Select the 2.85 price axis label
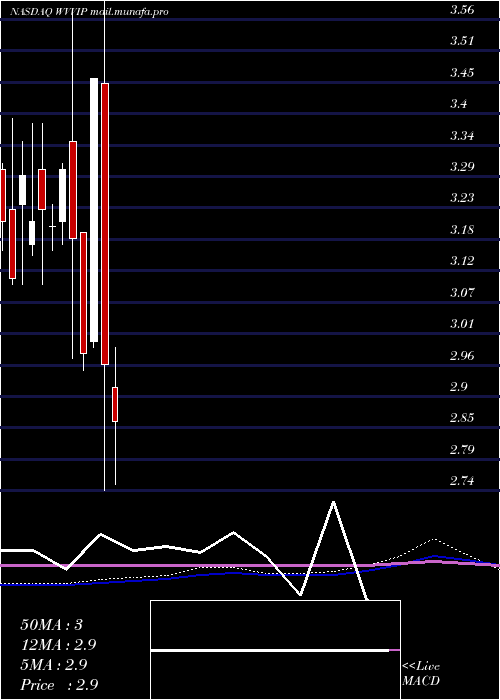Screen dimensions: 500x700 [462, 418]
